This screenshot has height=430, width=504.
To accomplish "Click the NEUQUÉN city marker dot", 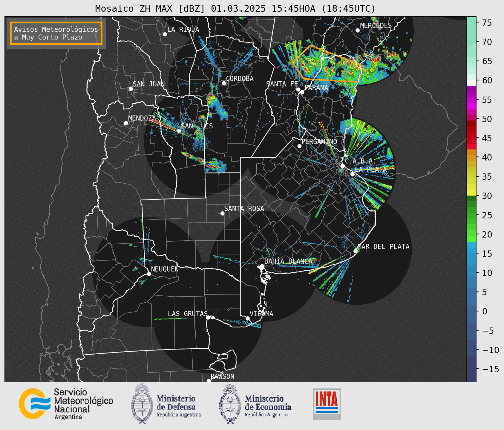I will pyautogui.click(x=149, y=274).
